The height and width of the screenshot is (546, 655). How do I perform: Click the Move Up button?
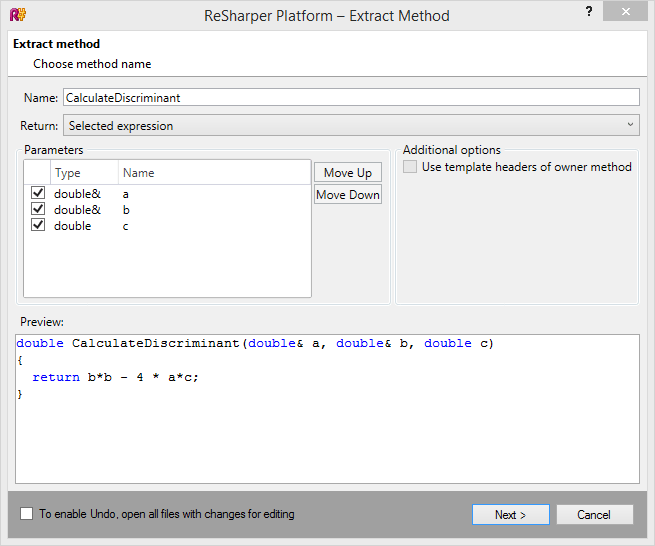point(348,173)
